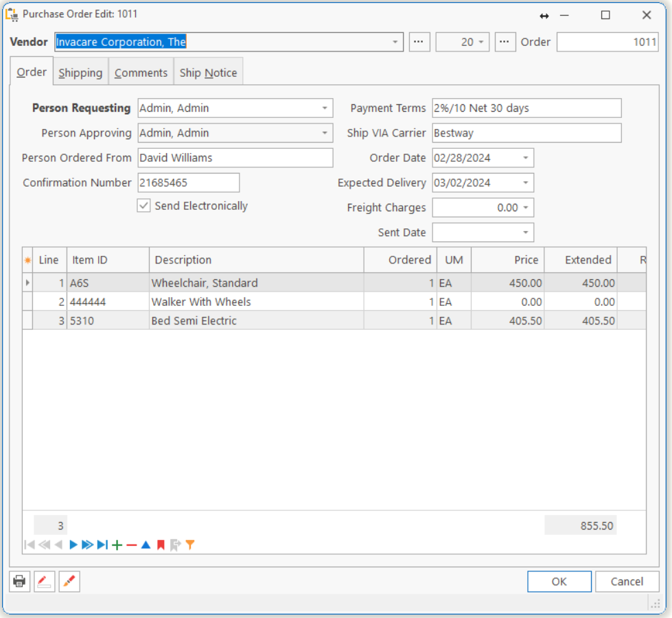This screenshot has height=618, width=672.
Task: Click the printer icon button
Action: click(x=20, y=582)
